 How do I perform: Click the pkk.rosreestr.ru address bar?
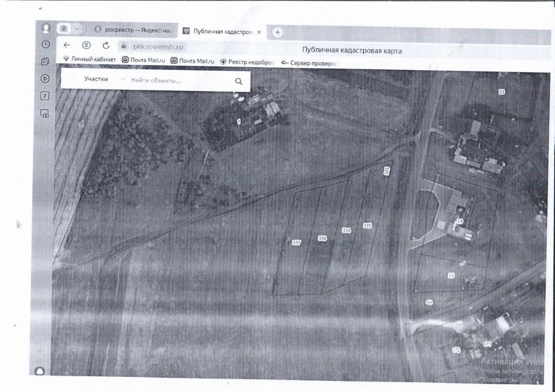coord(153,46)
